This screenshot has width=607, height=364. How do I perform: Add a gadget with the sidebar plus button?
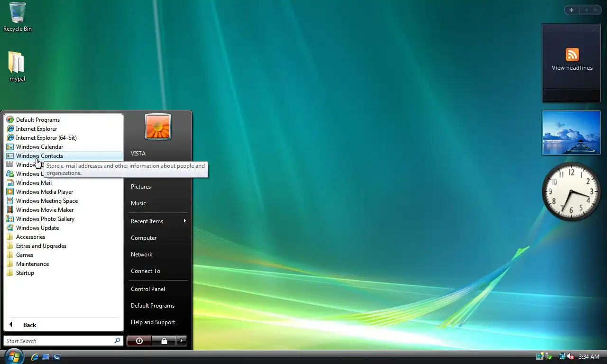(x=571, y=10)
